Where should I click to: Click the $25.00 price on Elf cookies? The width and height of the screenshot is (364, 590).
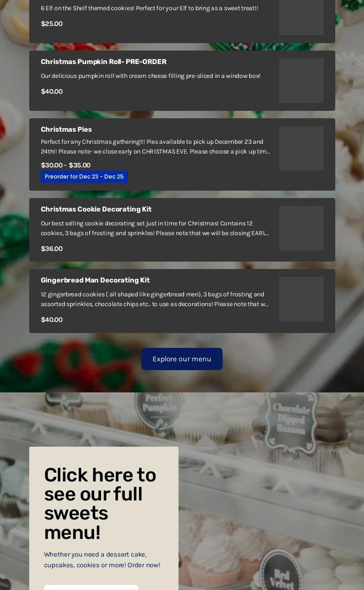pos(51,24)
